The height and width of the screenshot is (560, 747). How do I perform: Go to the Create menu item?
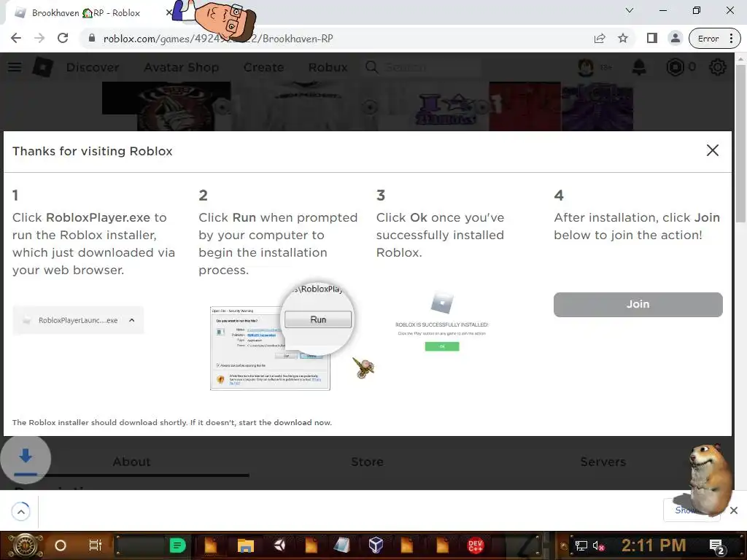[x=263, y=67]
